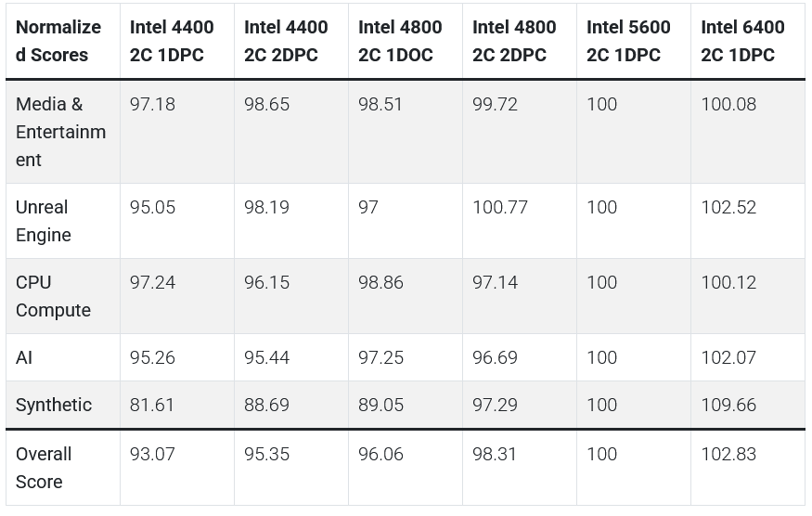The image size is (812, 516).
Task: Click the "Normalized Scores" header cell
Action: click(x=58, y=41)
